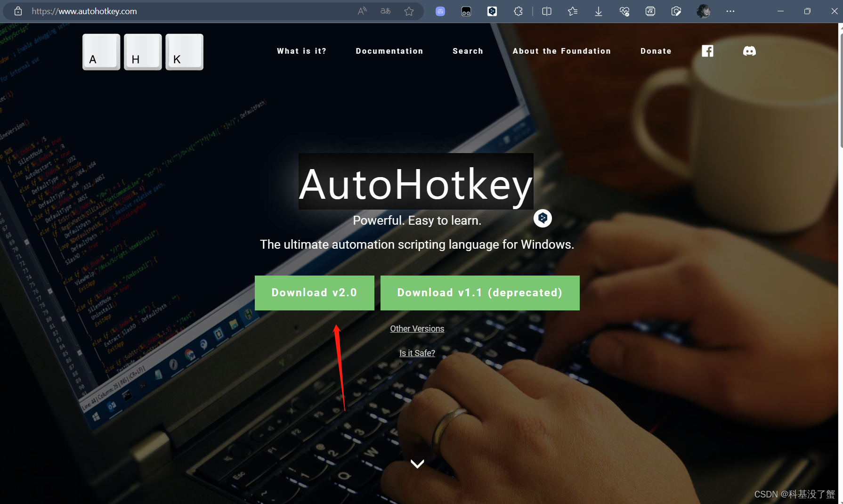This screenshot has width=843, height=504.
Task: Open the Donate menu item
Action: [x=656, y=51]
